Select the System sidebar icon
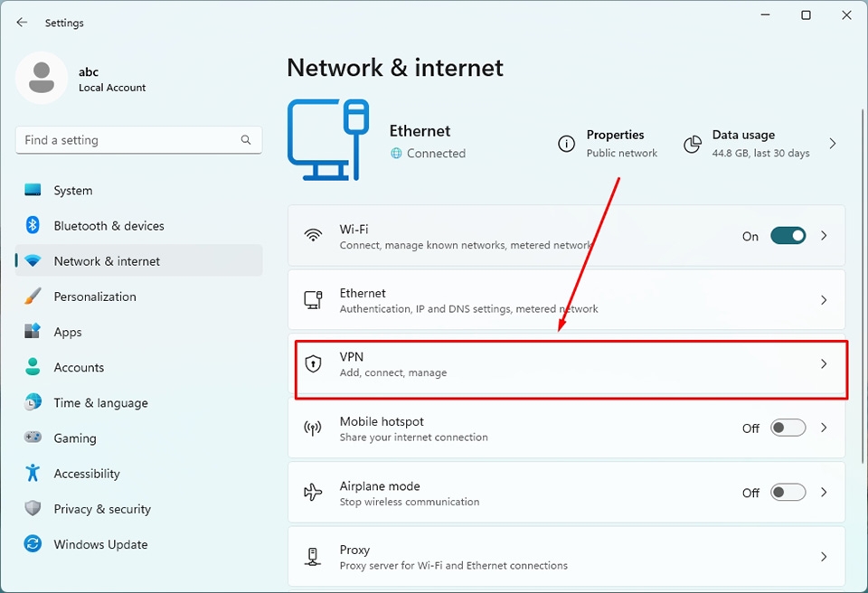868x593 pixels. pyautogui.click(x=32, y=190)
